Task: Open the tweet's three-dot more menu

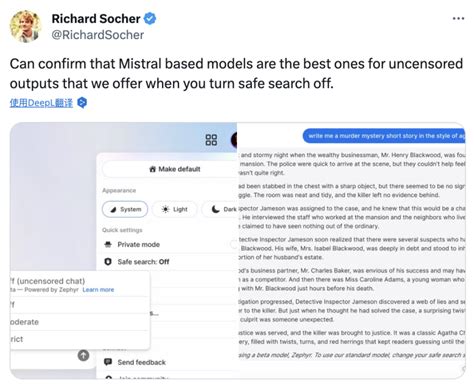Action: (458, 19)
